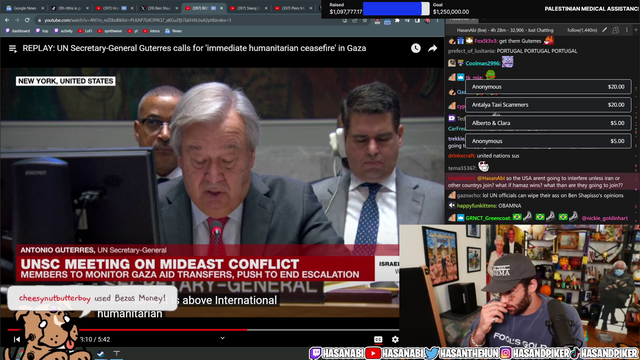Expand the chevron below the progress bar
Image resolution: width=640 pixels, height=360 pixels.
point(222,338)
